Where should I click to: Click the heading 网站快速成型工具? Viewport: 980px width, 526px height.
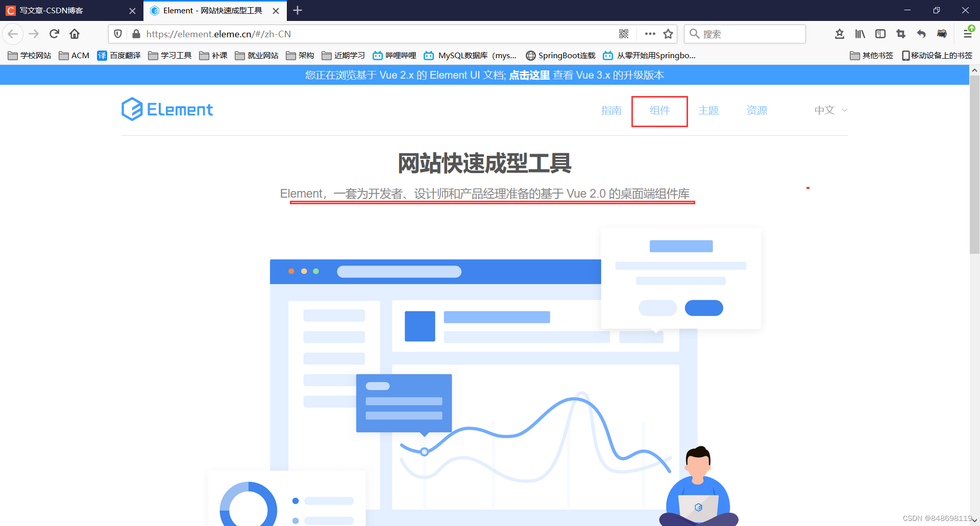[x=484, y=163]
